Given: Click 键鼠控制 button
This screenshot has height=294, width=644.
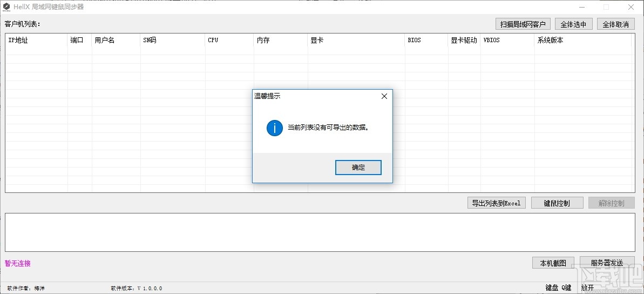Looking at the screenshot, I should pos(557,203).
